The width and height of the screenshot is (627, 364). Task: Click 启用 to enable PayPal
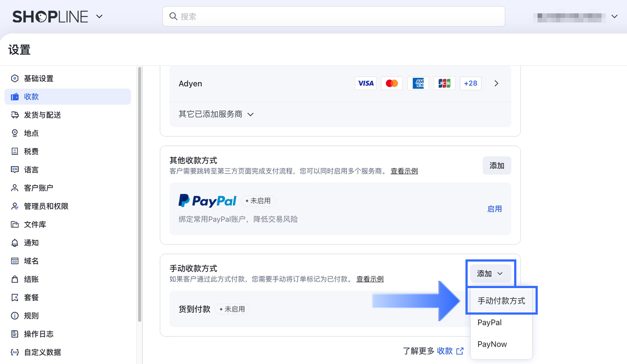(x=494, y=209)
